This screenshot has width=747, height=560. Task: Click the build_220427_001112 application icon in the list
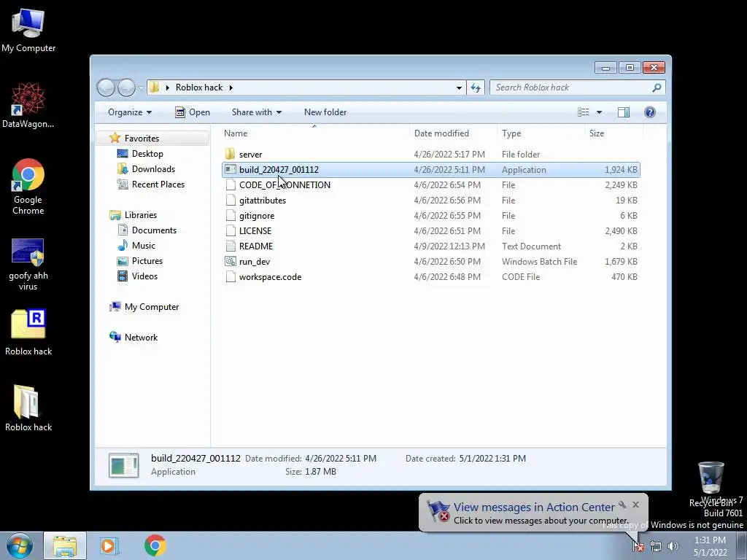pyautogui.click(x=231, y=169)
